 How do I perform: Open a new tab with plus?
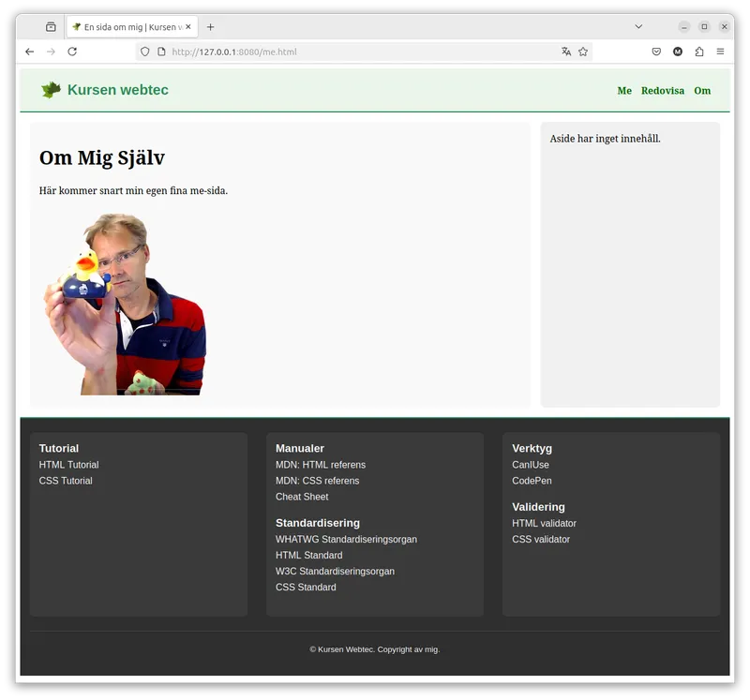click(x=210, y=27)
